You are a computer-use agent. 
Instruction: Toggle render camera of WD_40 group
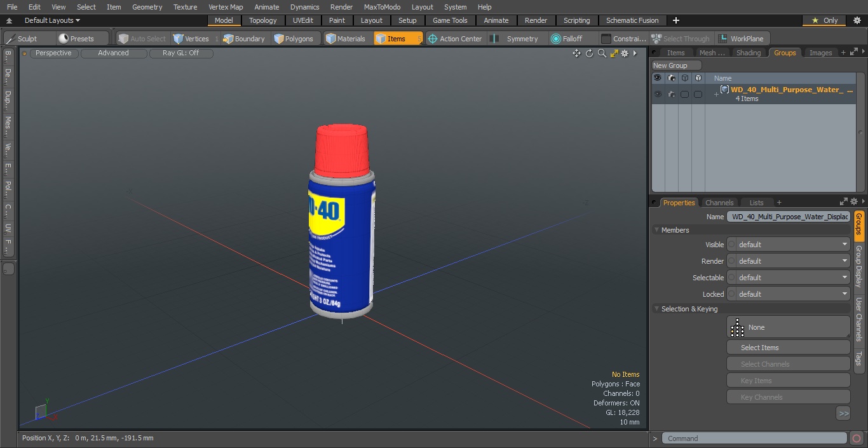[671, 94]
